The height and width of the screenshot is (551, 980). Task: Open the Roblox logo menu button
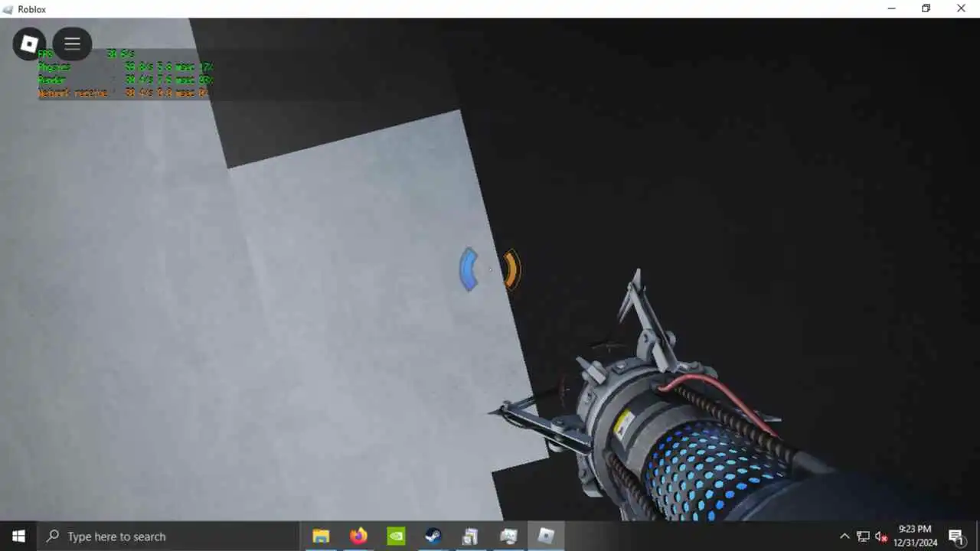tap(29, 44)
